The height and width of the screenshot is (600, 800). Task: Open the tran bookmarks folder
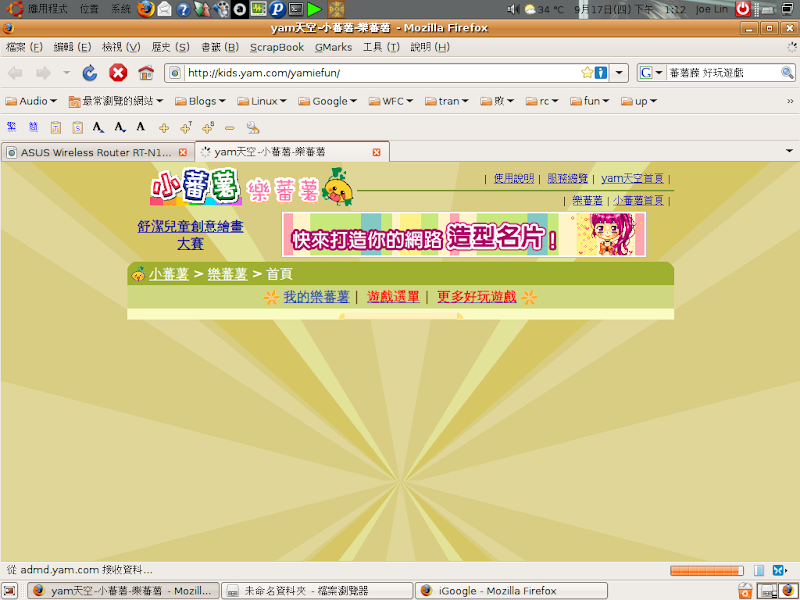[446, 101]
